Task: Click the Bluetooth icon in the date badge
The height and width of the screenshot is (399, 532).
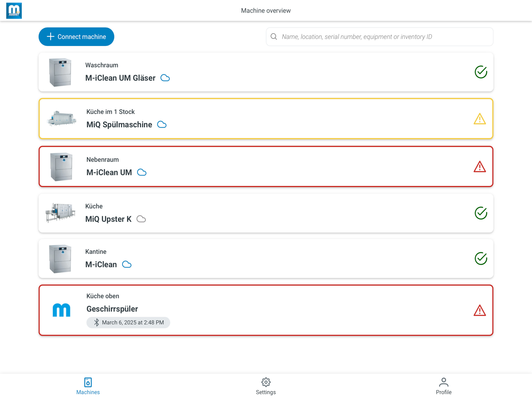Action: [x=96, y=322]
